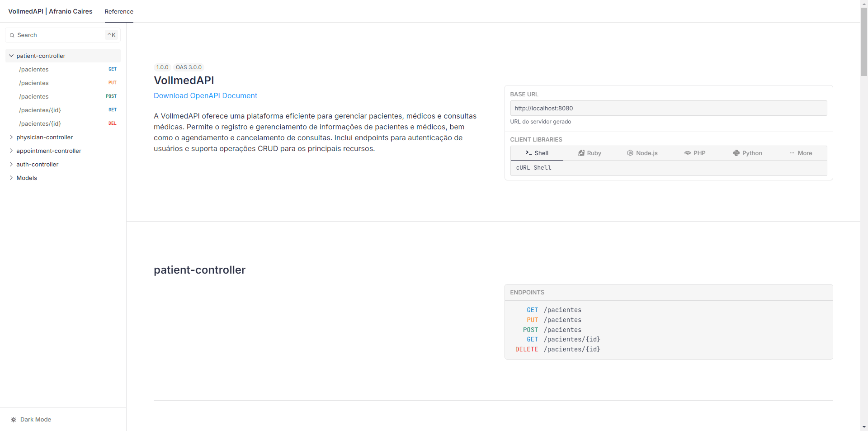Collapse the patient-controller section

tap(11, 56)
